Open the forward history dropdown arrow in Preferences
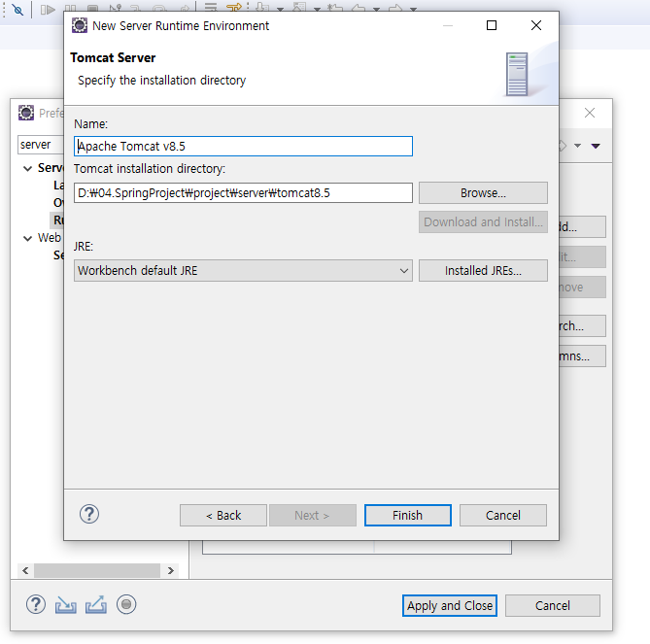The height and width of the screenshot is (644, 650). click(577, 146)
